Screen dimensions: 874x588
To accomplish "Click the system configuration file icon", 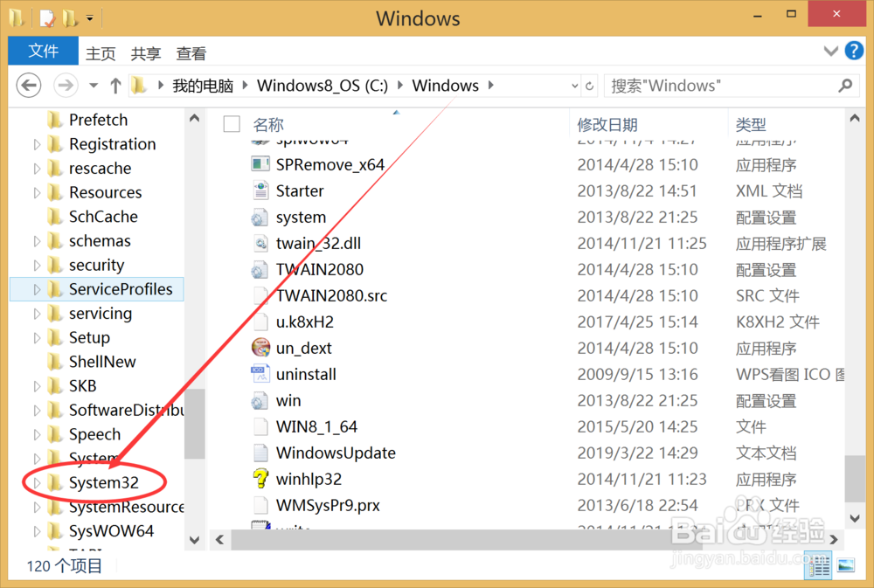I will coord(260,218).
